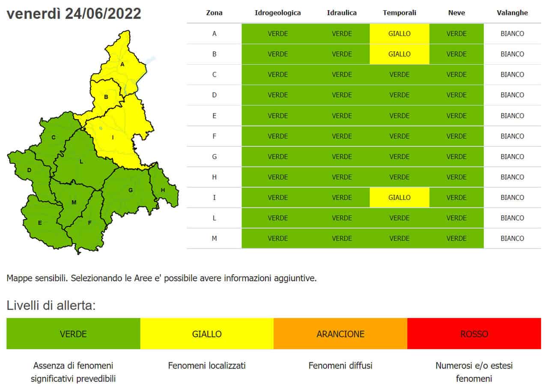This screenshot has height=392, width=548.
Task: Click the 'Mappe sensibili' information note
Action: tap(161, 278)
